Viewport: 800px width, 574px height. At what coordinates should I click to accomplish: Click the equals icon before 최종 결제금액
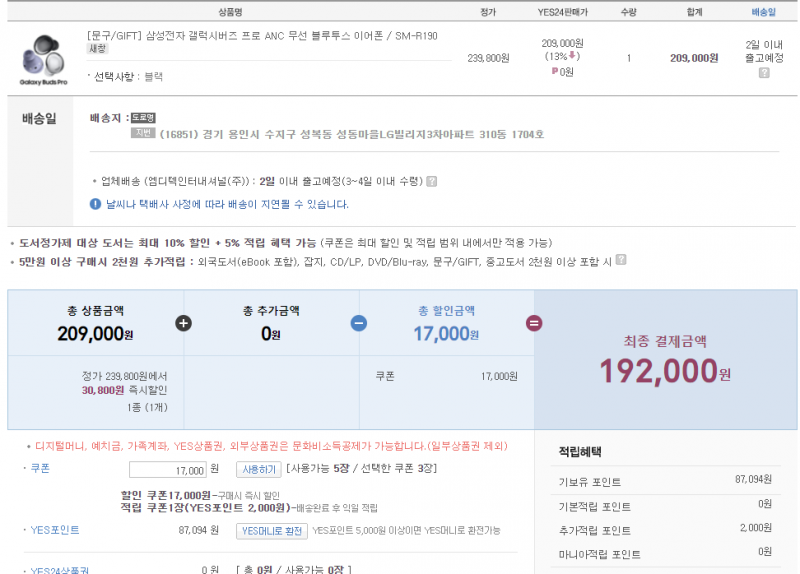point(534,323)
